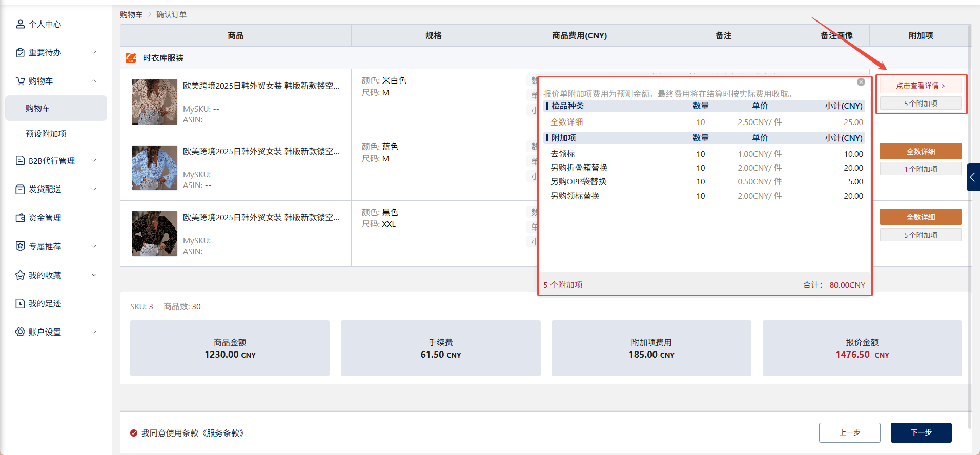Open the side panel blue arrow tab
Image resolution: width=980 pixels, height=455 pixels.
(973, 177)
